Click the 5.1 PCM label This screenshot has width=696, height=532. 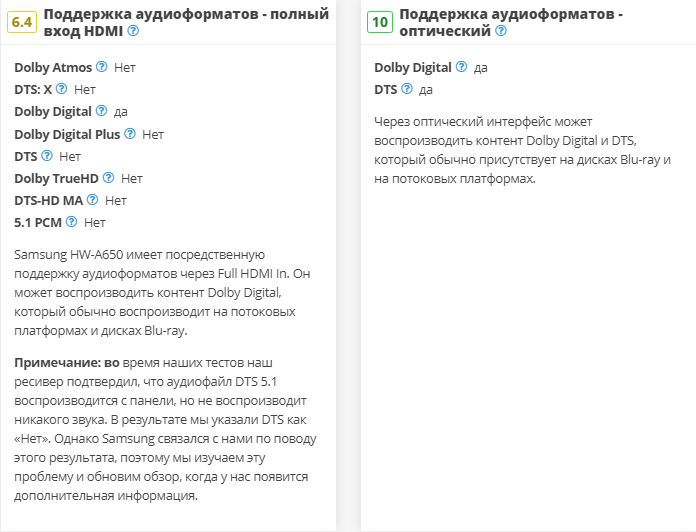(x=38, y=221)
